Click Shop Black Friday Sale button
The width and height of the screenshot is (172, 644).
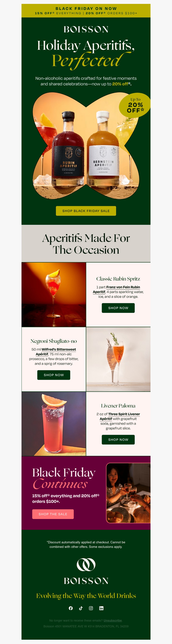point(86,211)
